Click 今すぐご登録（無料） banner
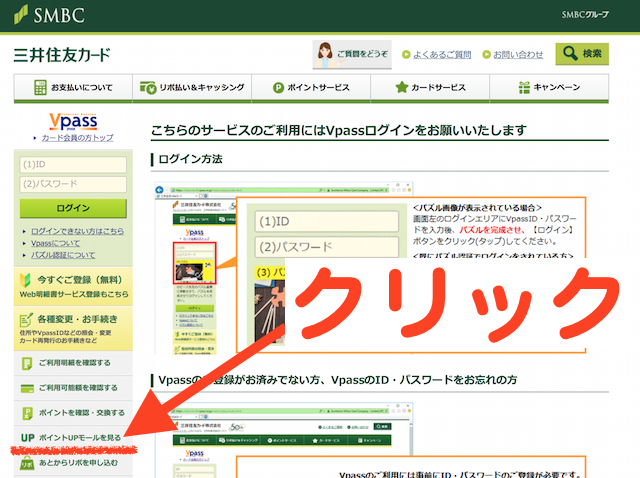 click(73, 287)
